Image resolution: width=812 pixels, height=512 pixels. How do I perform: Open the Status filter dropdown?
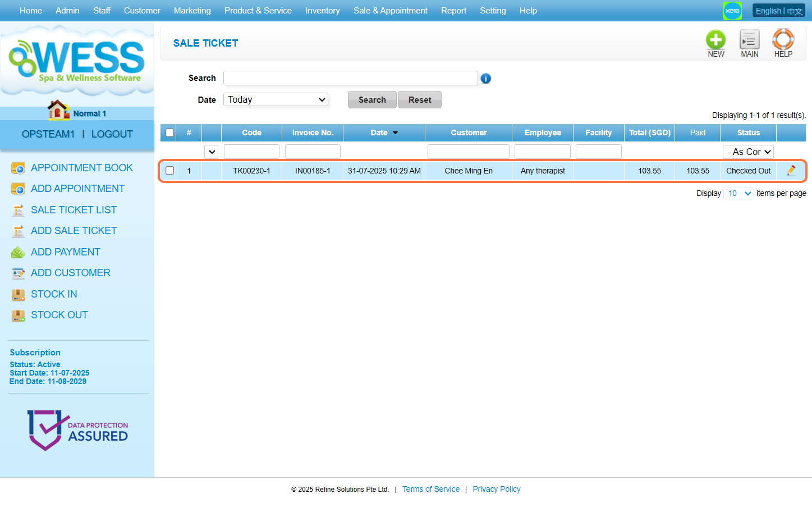748,152
